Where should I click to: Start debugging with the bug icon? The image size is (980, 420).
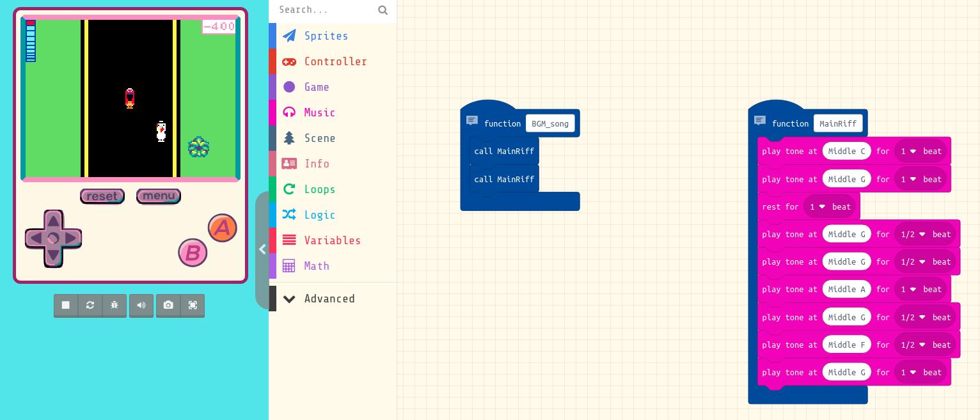pos(115,306)
